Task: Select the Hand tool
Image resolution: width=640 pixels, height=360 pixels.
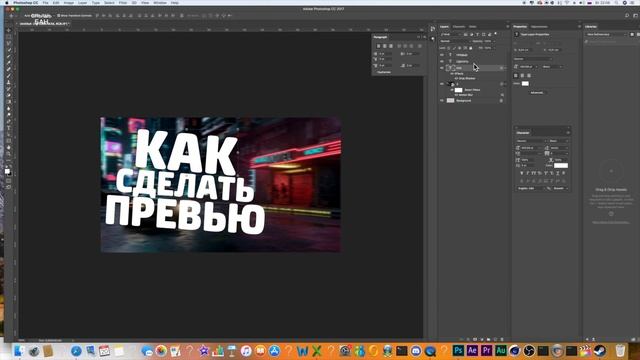Action: (x=9, y=148)
